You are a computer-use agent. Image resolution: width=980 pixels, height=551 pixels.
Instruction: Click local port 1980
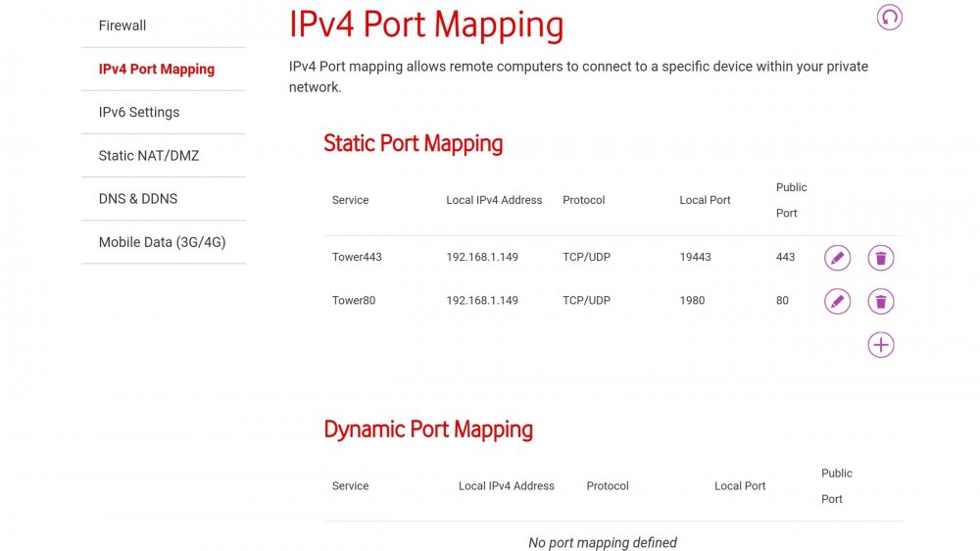(x=692, y=300)
